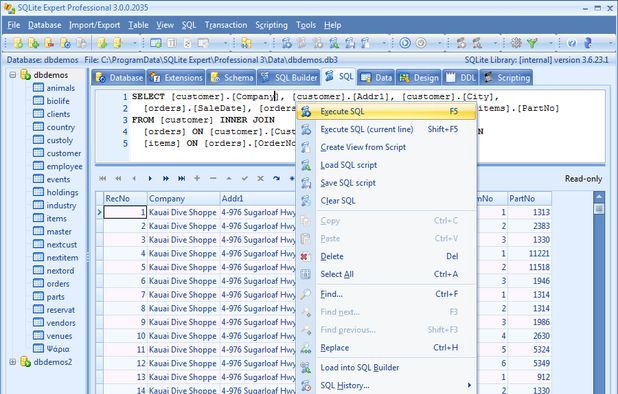Select the biolife table in the tree
This screenshot has height=394, width=618.
(x=58, y=101)
